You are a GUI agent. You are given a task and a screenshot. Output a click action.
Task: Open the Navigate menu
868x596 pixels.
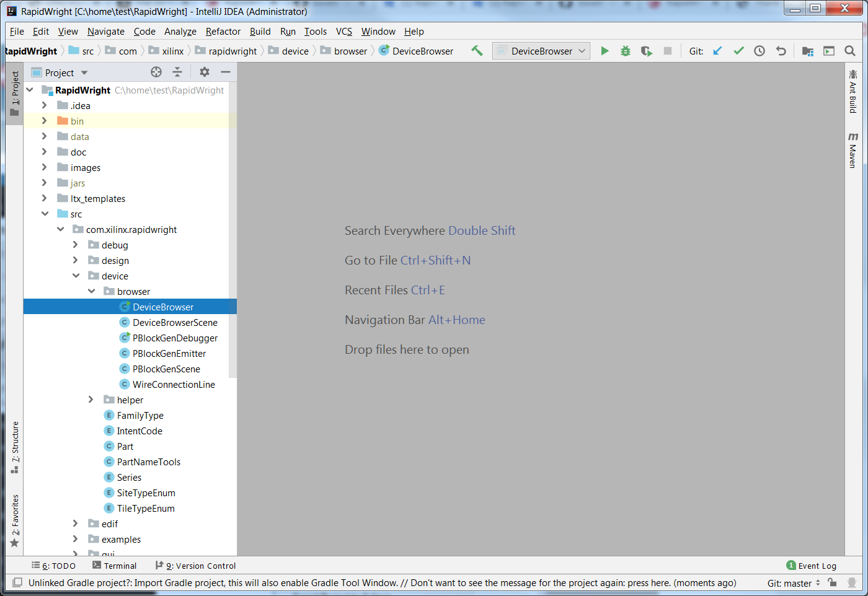coord(105,31)
